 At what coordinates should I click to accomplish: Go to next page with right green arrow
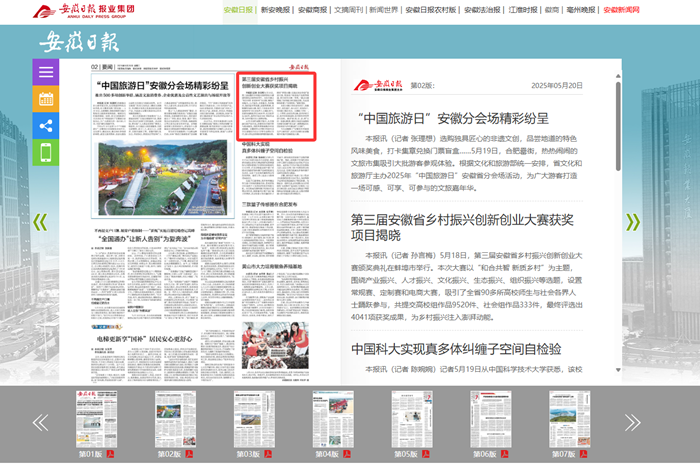(x=632, y=222)
